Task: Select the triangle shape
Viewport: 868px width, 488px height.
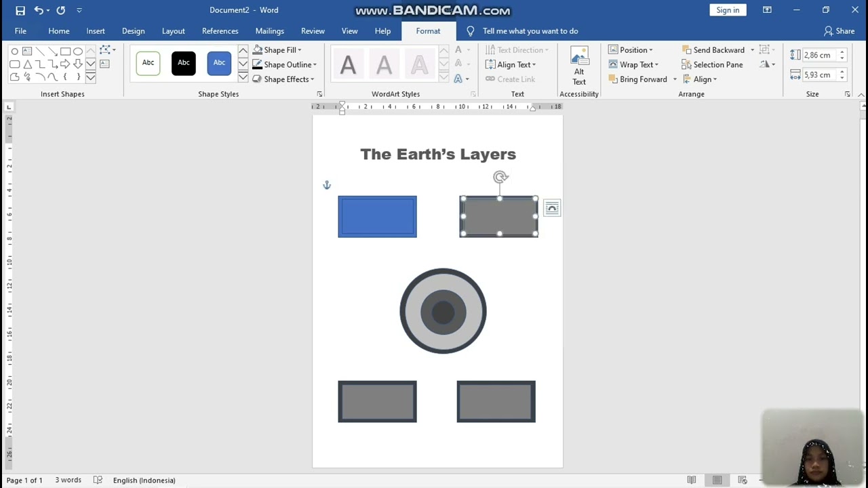Action: [x=27, y=64]
